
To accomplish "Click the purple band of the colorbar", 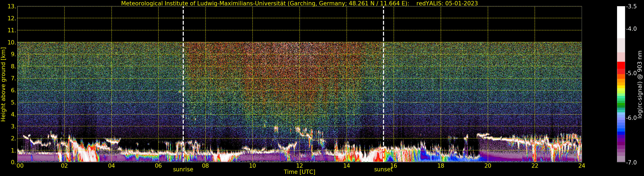I will point(621,140).
